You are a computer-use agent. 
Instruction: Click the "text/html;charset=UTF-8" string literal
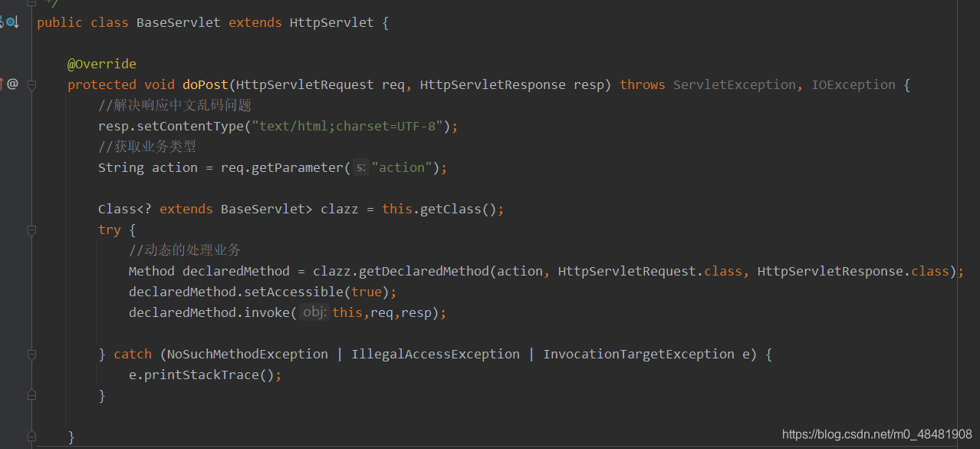click(x=347, y=126)
